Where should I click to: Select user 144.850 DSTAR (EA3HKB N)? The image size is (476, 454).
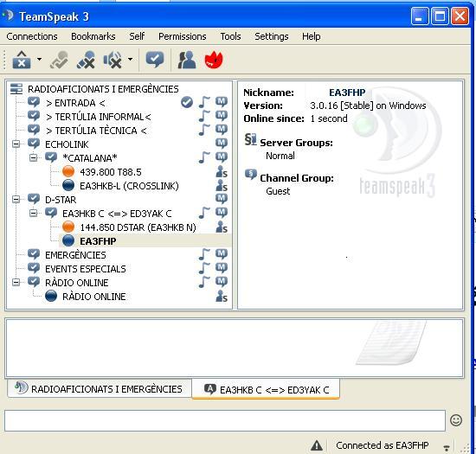[138, 227]
